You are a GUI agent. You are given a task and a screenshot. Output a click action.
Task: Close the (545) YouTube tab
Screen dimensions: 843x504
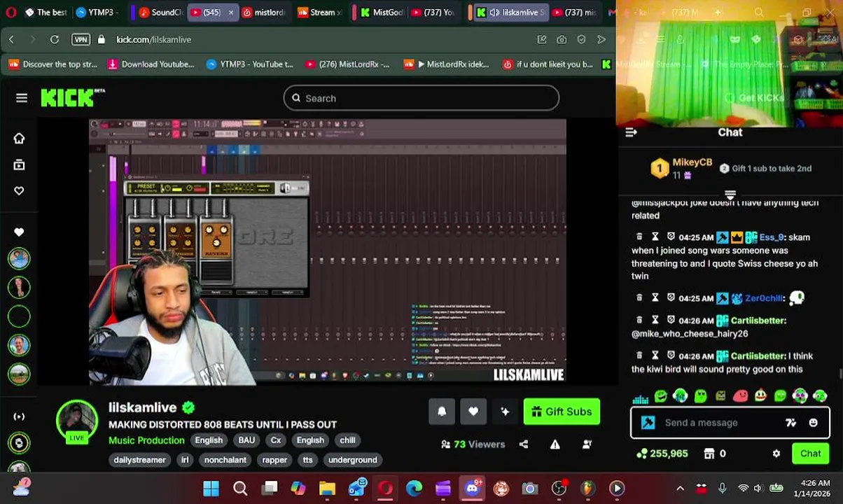click(230, 12)
